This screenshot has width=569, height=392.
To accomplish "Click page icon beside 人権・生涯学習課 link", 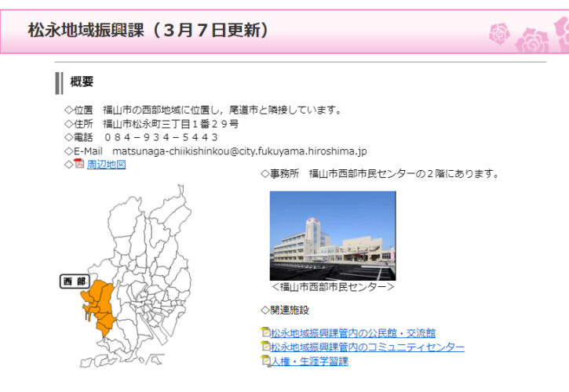I will click(265, 361).
